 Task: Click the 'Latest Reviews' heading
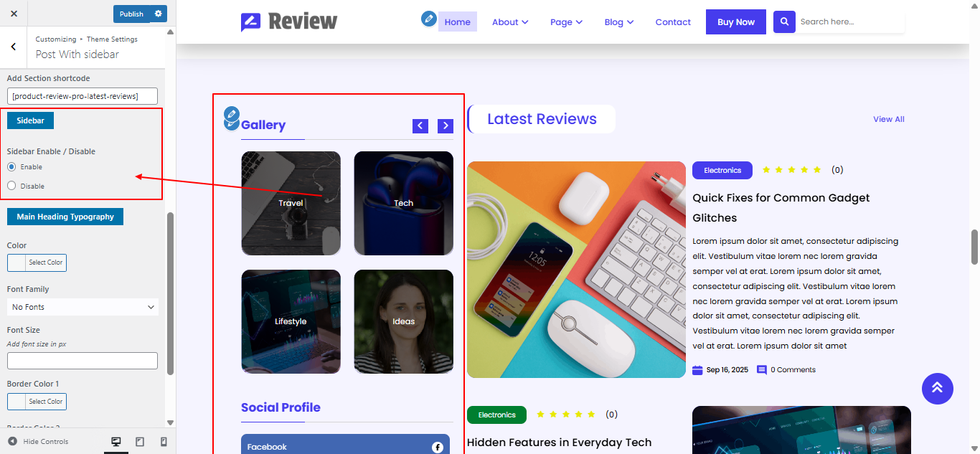542,119
